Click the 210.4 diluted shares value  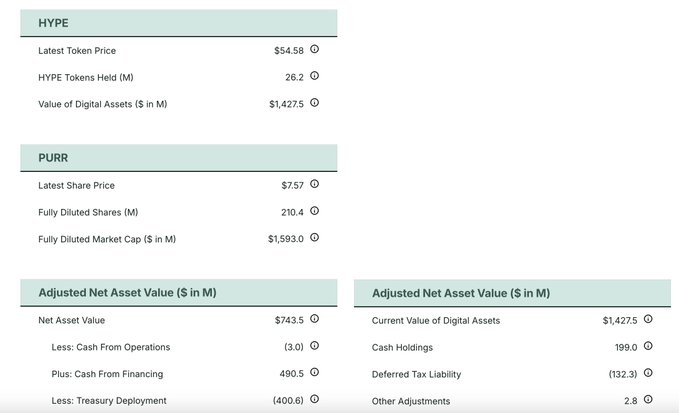point(292,213)
